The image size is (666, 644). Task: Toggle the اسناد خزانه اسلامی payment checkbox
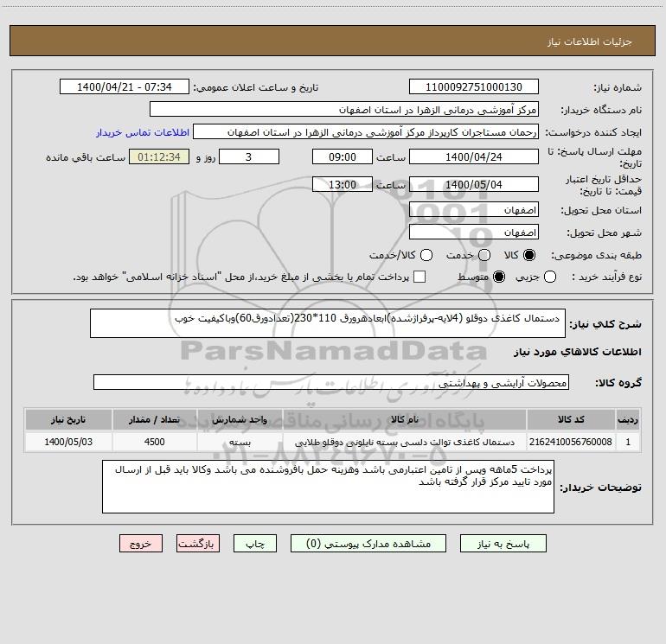[x=419, y=277]
